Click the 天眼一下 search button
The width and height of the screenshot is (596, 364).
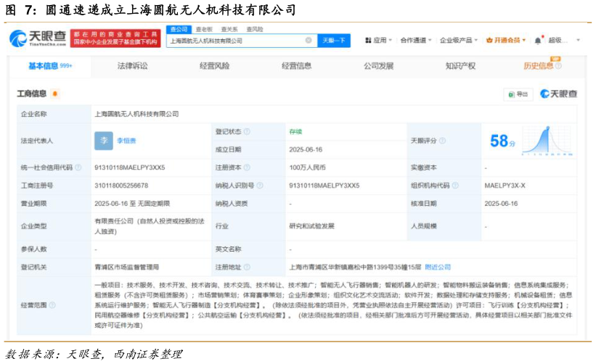click(334, 40)
